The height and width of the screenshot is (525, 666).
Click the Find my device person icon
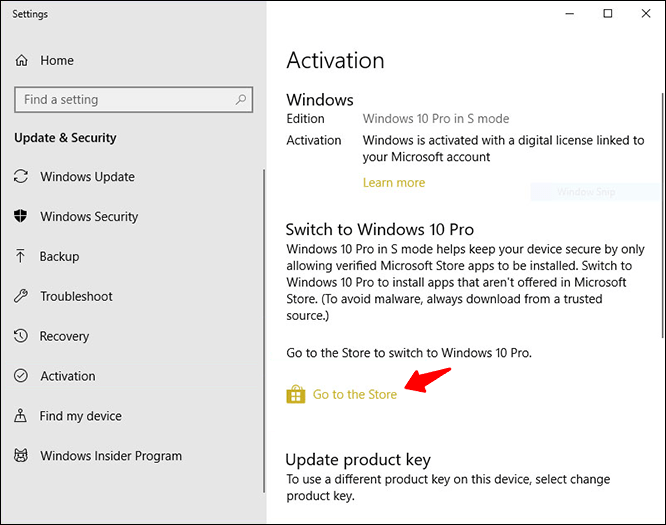20,415
